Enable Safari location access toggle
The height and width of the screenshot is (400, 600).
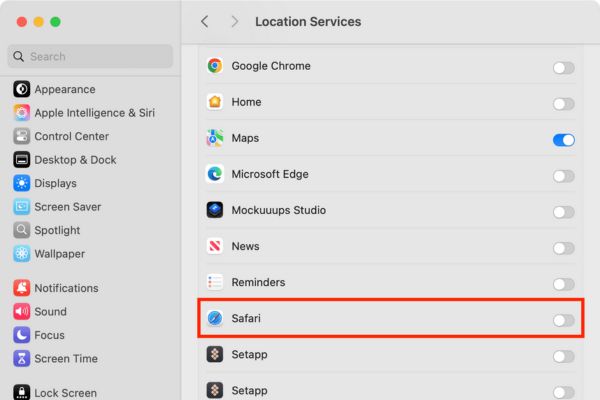(x=563, y=320)
